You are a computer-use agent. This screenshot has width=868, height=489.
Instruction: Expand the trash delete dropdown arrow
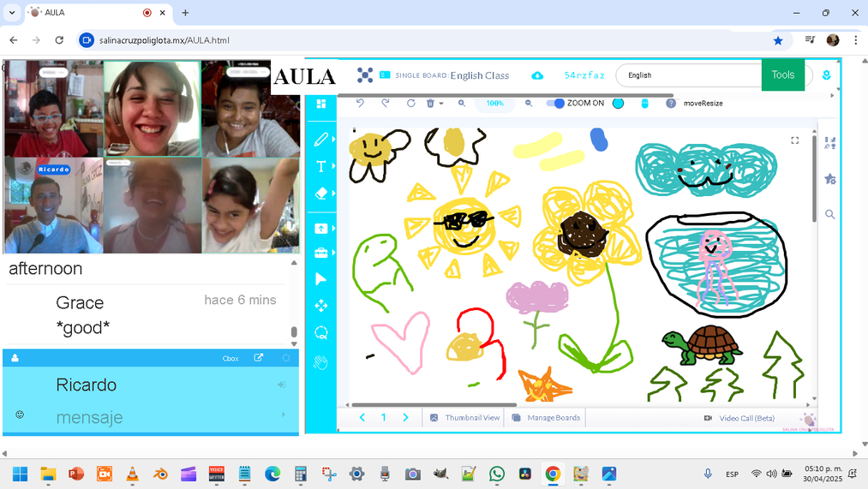pos(441,104)
